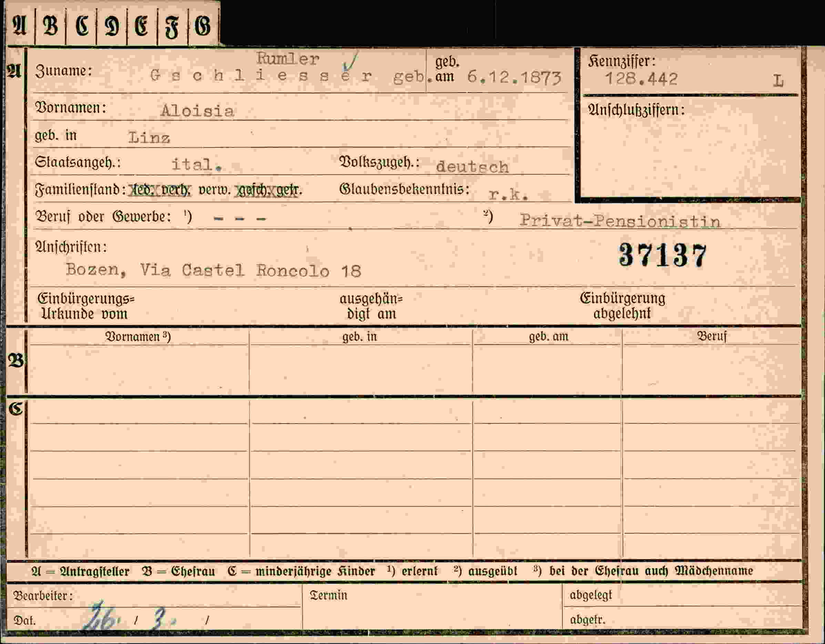Click the citizenship value ital.

pos(196,165)
